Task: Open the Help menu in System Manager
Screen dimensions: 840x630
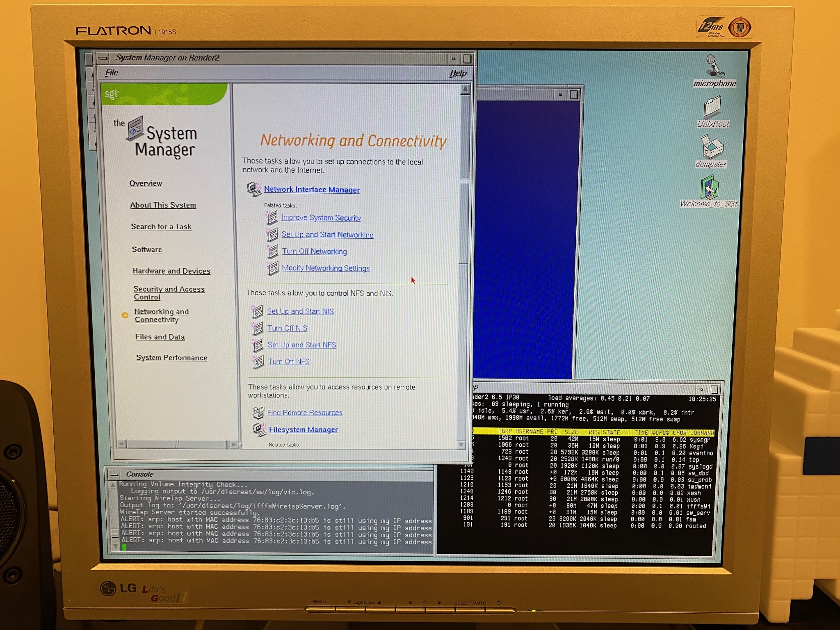Action: coord(458,73)
